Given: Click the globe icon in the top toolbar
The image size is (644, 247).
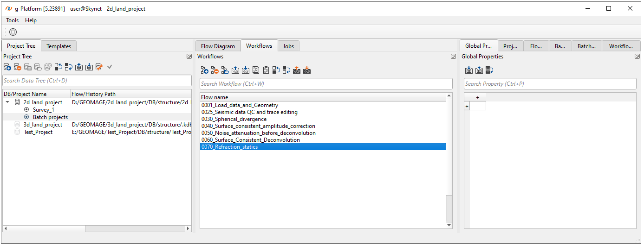Looking at the screenshot, I should point(13,32).
